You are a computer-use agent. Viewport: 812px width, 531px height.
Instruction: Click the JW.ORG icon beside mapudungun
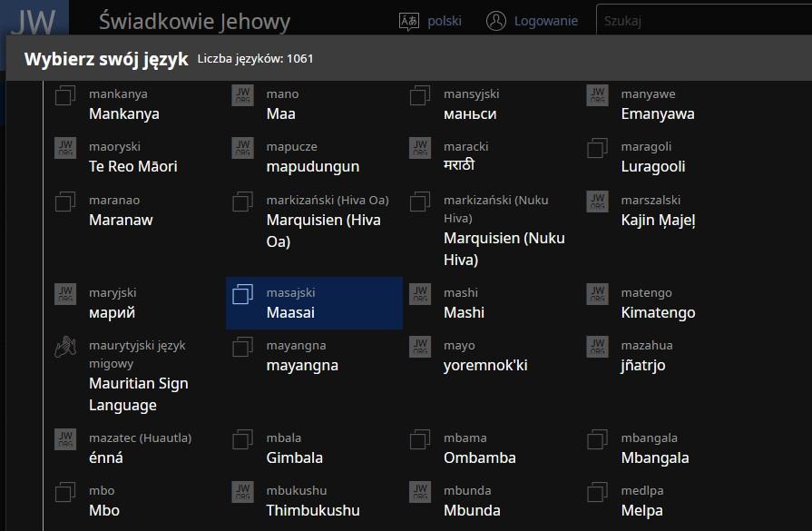pyautogui.click(x=242, y=148)
